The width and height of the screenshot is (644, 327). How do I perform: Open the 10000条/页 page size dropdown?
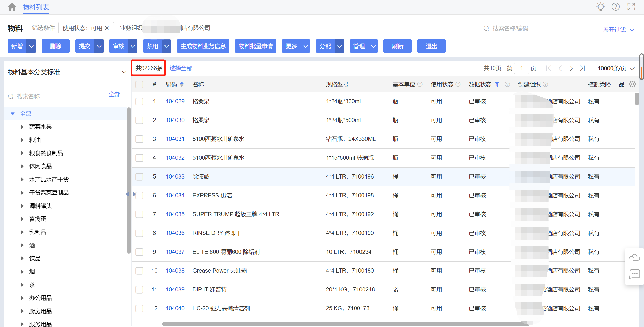tap(616, 68)
